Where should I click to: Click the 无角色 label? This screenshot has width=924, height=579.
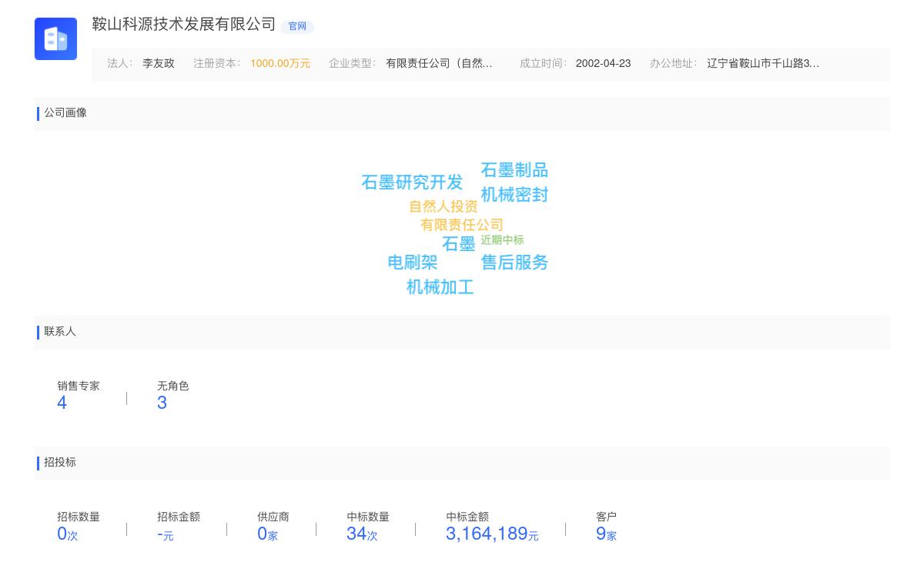coord(173,387)
